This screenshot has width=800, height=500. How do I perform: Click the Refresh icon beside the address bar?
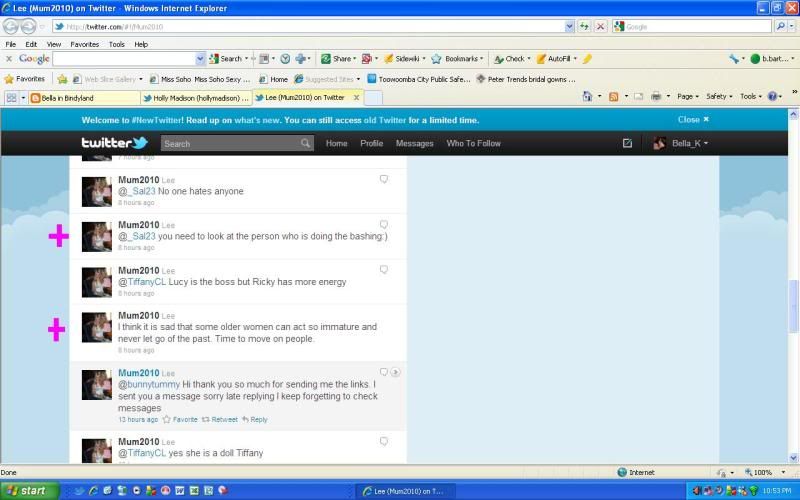584,26
